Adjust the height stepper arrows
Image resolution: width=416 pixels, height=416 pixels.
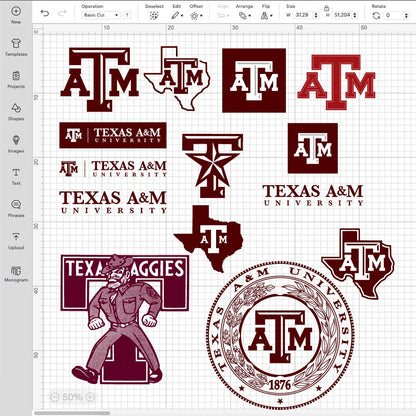point(355,15)
